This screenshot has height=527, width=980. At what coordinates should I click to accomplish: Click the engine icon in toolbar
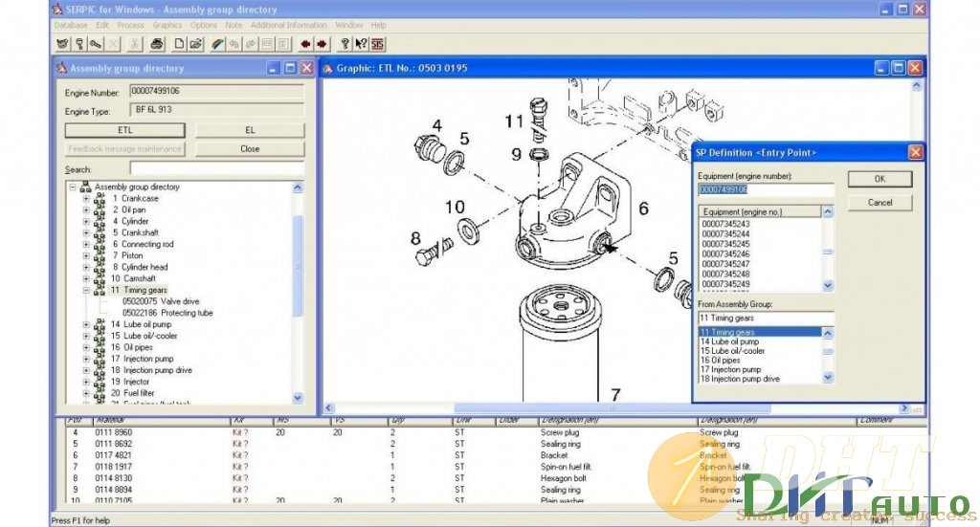click(62, 44)
